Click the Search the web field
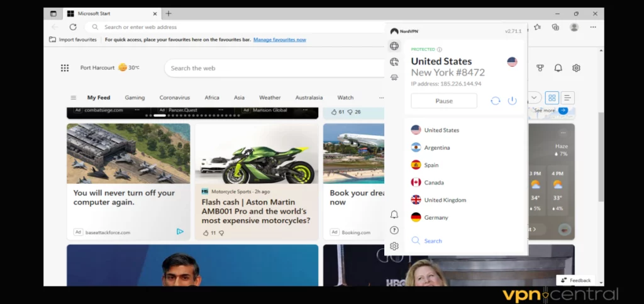This screenshot has width=644, height=304. [275, 68]
